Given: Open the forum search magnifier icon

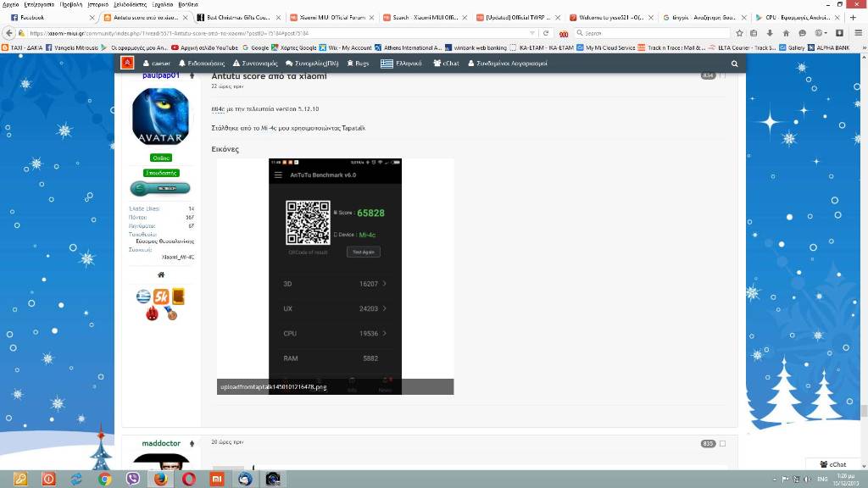Looking at the screenshot, I should [734, 64].
